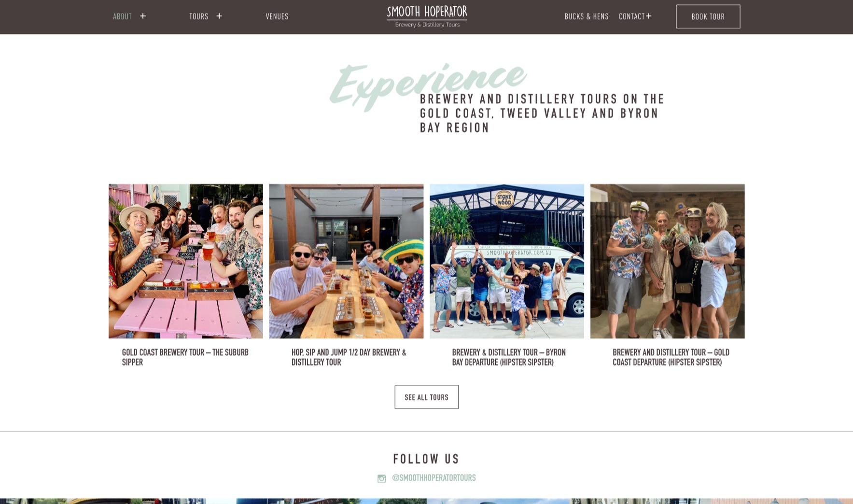Click the Book Tour button
853x504 pixels.
point(708,16)
